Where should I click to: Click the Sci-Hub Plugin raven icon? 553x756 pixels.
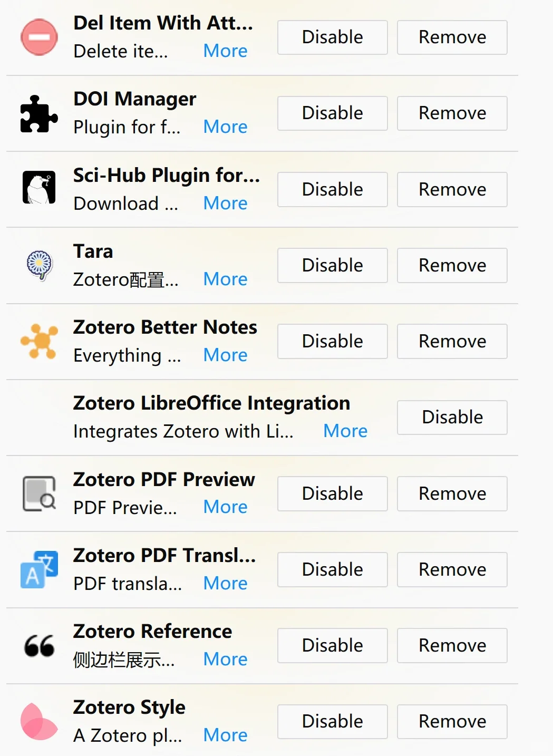pos(39,188)
